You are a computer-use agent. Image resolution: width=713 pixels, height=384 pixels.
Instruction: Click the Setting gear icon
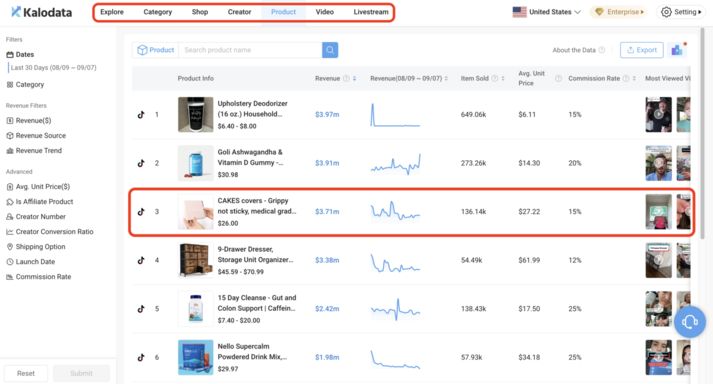click(666, 12)
